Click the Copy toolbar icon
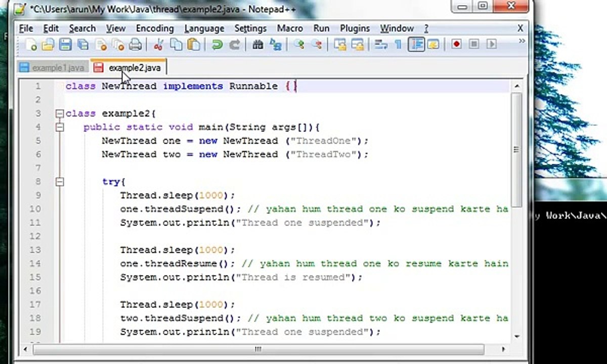The width and height of the screenshot is (607, 364). pyautogui.click(x=176, y=45)
